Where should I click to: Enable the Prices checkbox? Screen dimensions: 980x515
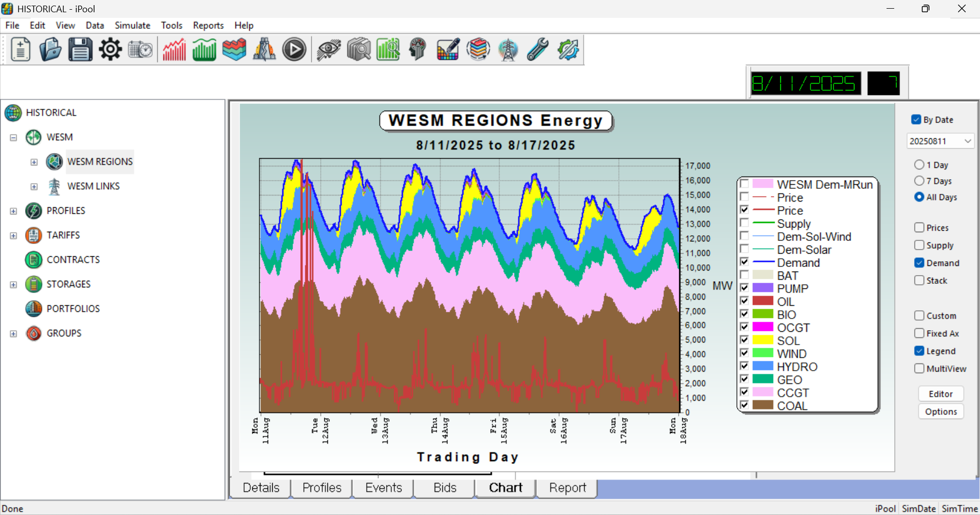tap(919, 228)
